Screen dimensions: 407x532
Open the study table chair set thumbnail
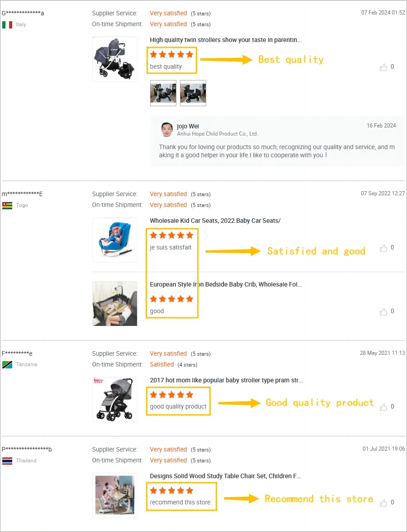point(115,495)
